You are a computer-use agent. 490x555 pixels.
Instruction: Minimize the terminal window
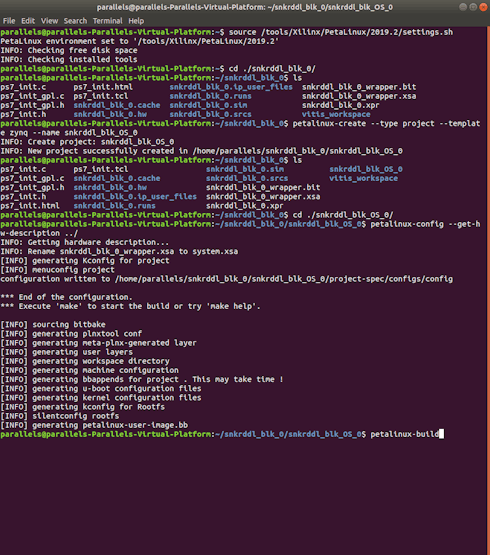click(463, 7)
